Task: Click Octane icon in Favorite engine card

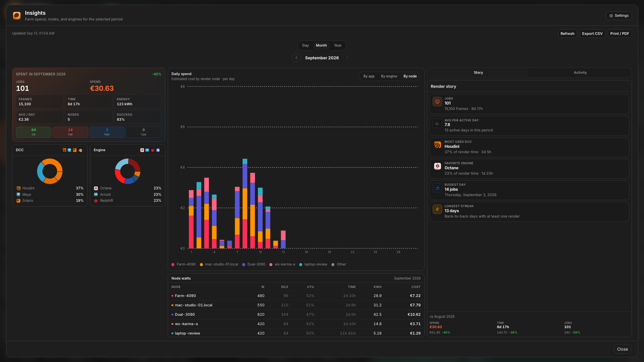Action: (x=437, y=166)
